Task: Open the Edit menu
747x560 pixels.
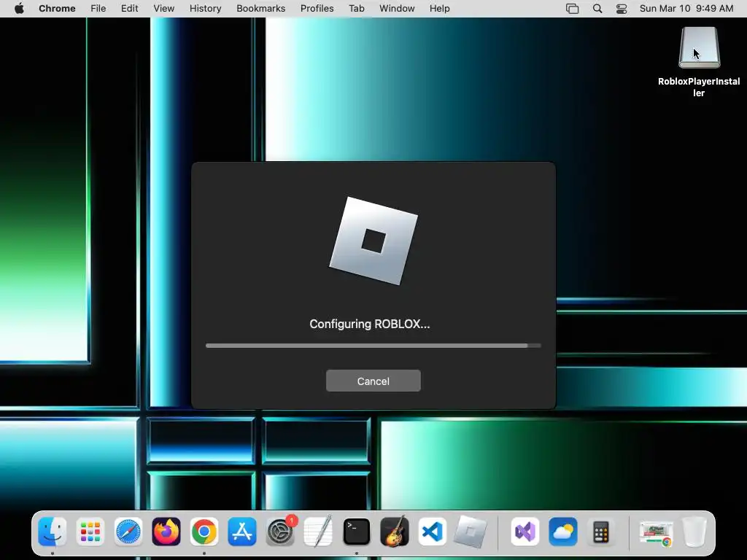Action: (129, 9)
